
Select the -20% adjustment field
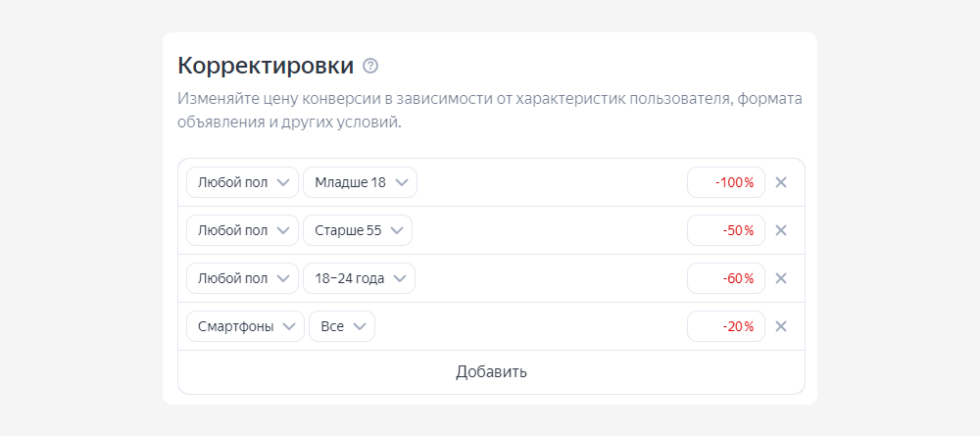coord(726,326)
